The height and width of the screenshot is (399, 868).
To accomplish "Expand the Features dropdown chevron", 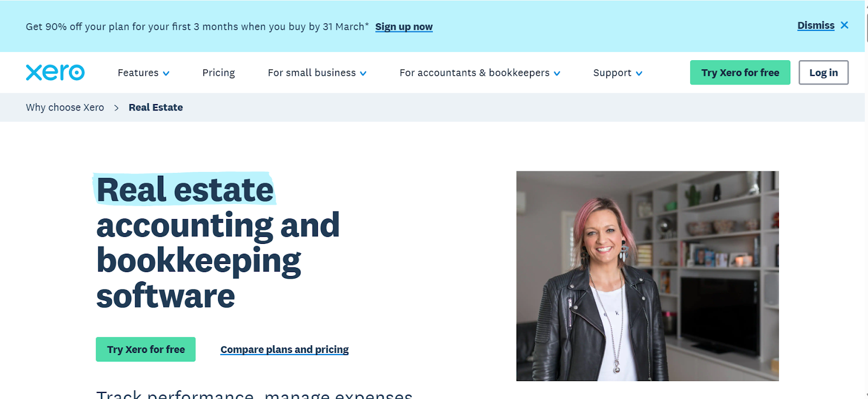I will point(166,73).
